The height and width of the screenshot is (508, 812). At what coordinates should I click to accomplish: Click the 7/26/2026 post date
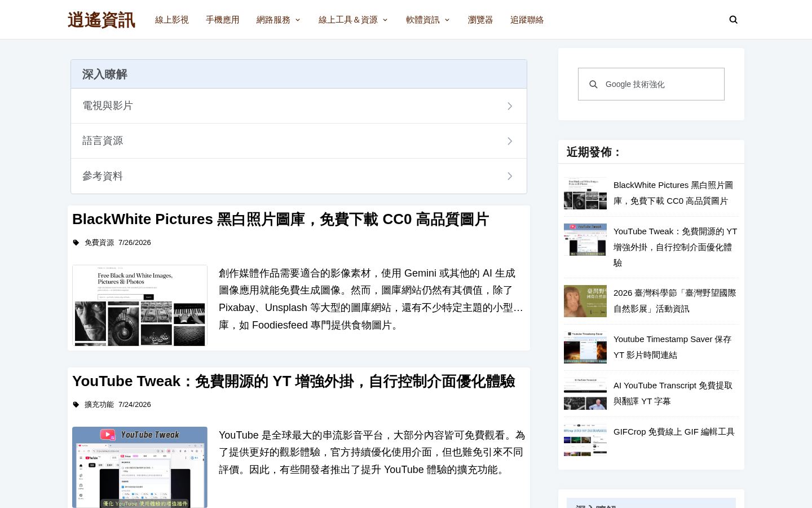135,243
